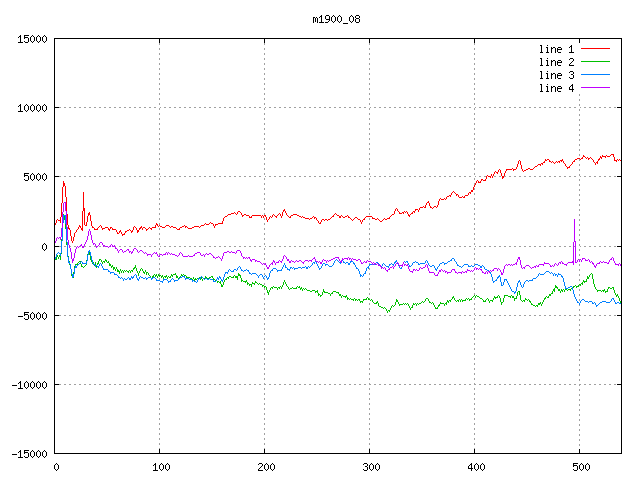Image resolution: width=640 pixels, height=480 pixels.
Task: Click the x-axis label 100
Action: pyautogui.click(x=161, y=467)
